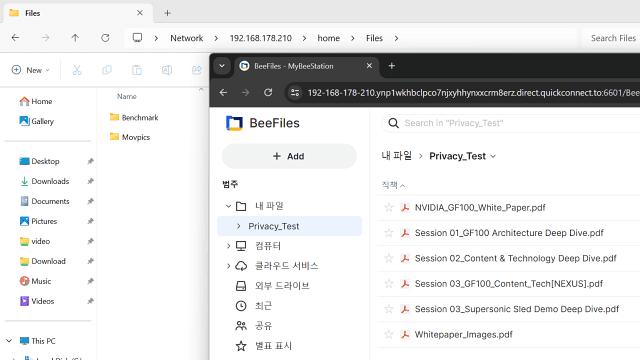640x360 pixels.
Task: Go back in File Explorer
Action: click(16, 38)
